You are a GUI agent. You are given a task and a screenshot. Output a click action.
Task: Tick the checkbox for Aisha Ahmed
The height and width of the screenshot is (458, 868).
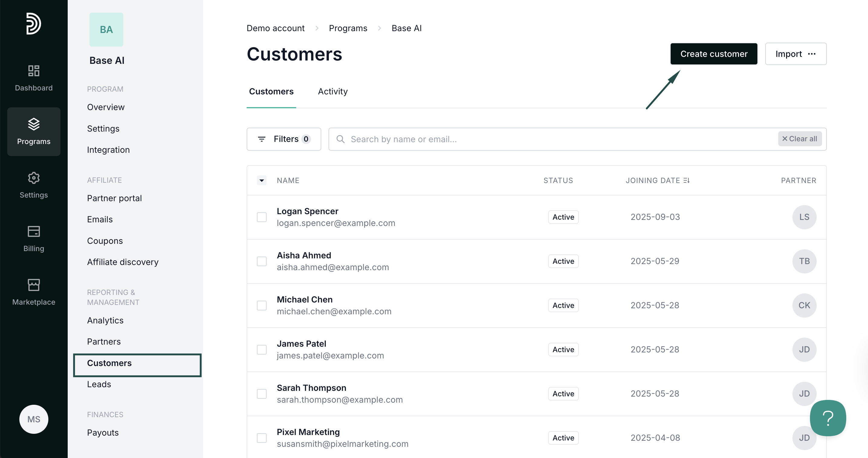261,261
